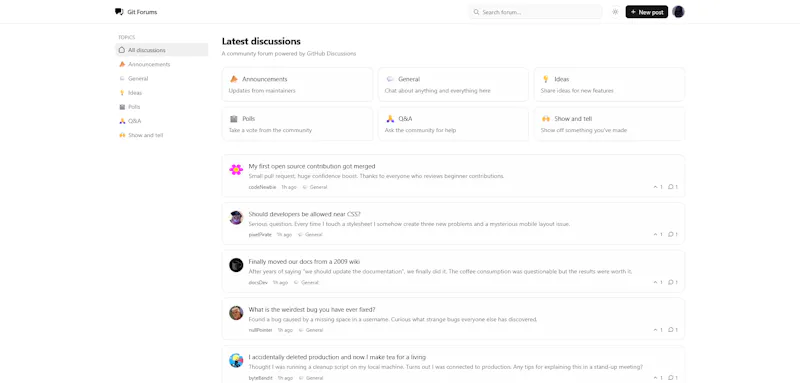Click the Announcements category card

pyautogui.click(x=297, y=84)
